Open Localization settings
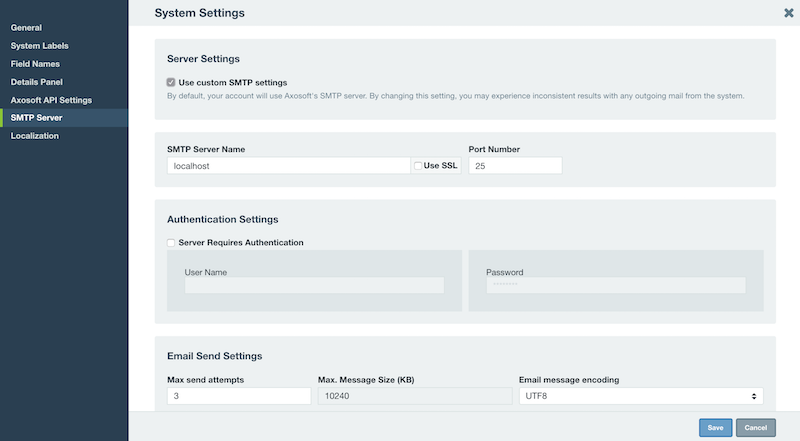 (x=35, y=136)
